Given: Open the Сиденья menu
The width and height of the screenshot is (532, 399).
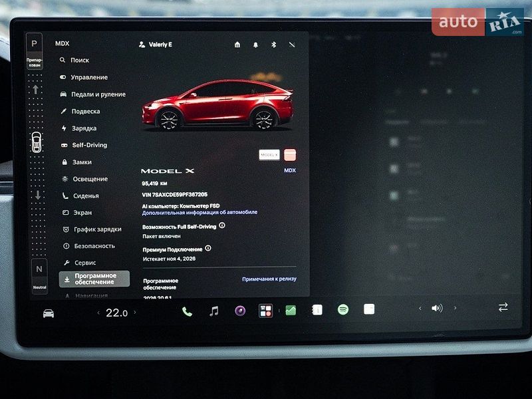Looking at the screenshot, I should click(x=80, y=196).
